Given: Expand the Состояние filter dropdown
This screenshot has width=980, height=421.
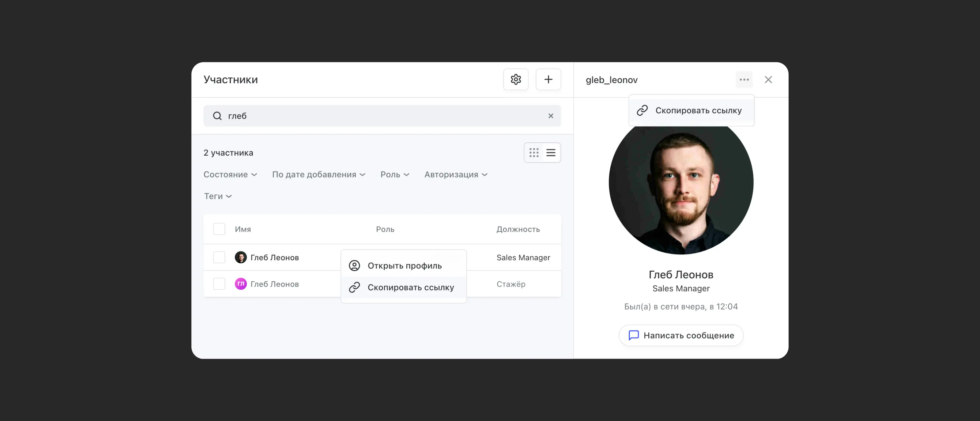Looking at the screenshot, I should (230, 175).
